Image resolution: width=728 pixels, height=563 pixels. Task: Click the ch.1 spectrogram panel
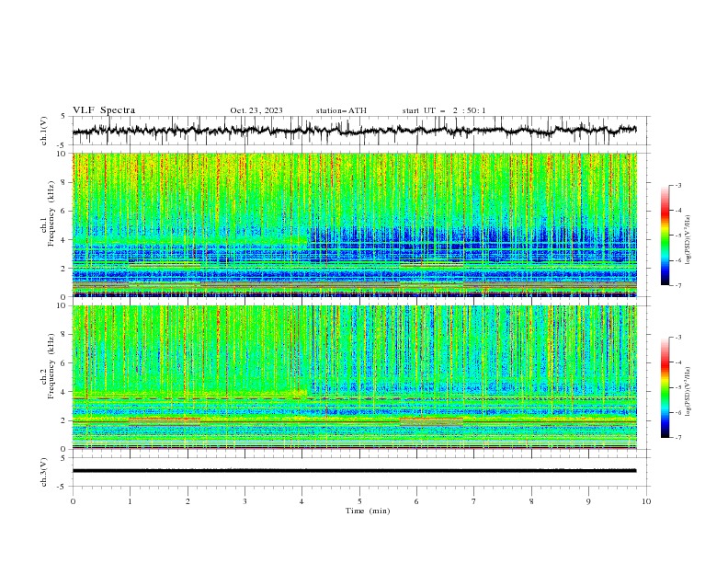(x=355, y=224)
